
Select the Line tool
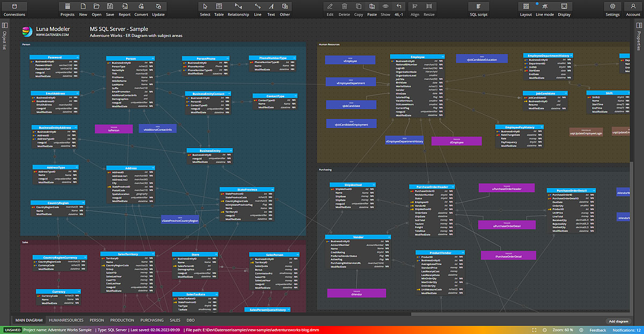257,9
